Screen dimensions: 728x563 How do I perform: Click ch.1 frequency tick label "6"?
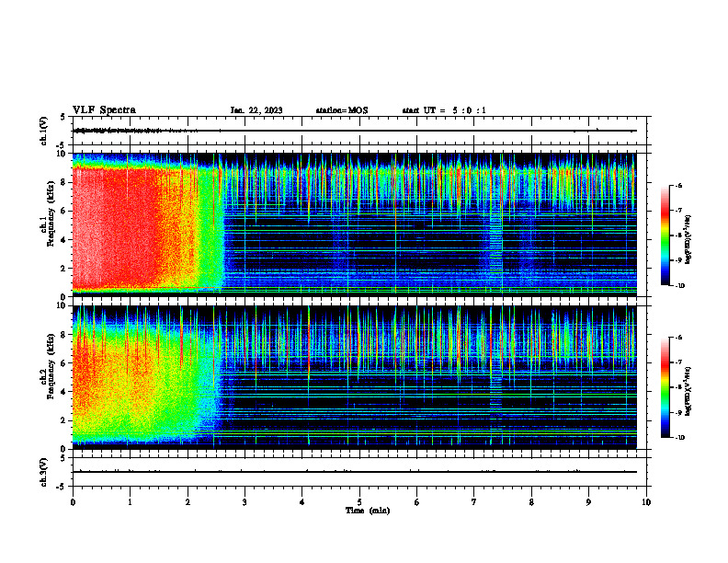pos(64,212)
